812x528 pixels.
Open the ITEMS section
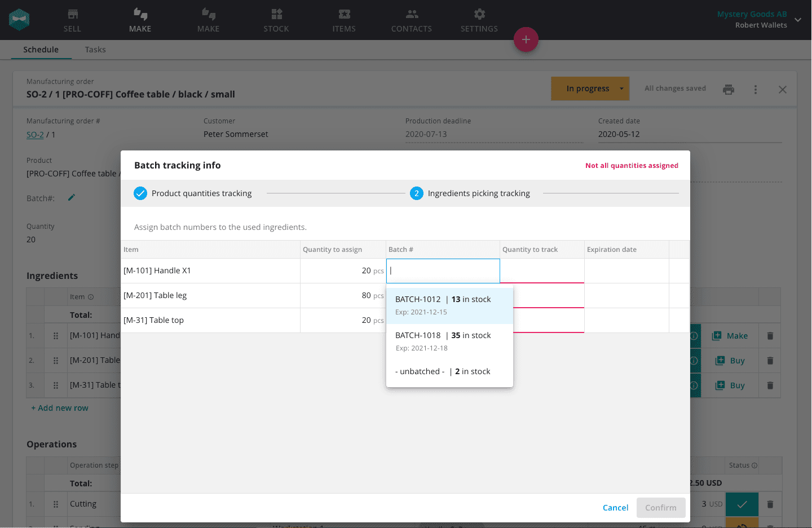click(x=344, y=20)
